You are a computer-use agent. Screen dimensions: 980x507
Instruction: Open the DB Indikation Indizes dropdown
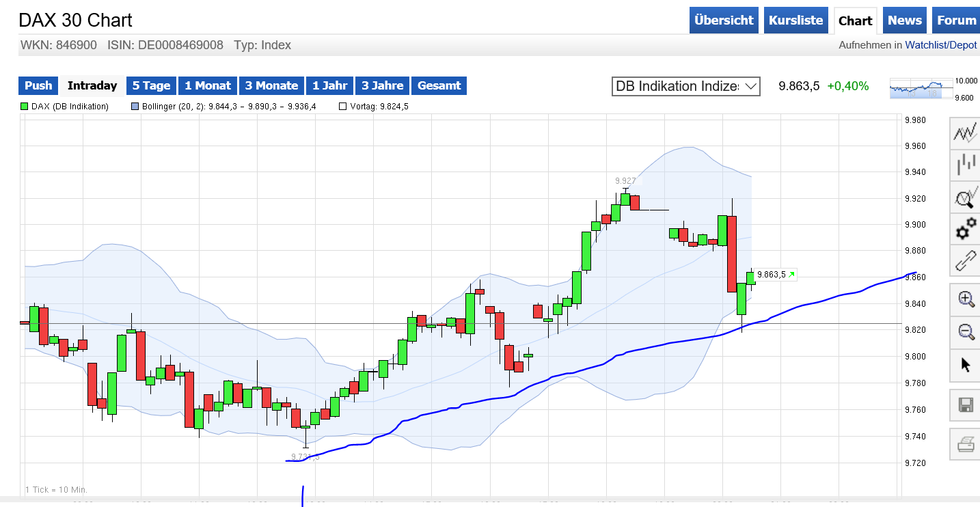pyautogui.click(x=685, y=86)
